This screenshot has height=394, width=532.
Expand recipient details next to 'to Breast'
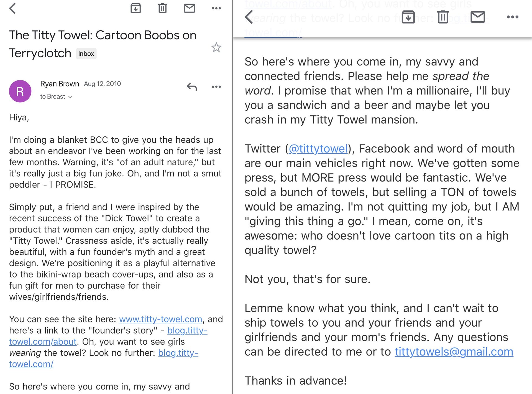[70, 97]
